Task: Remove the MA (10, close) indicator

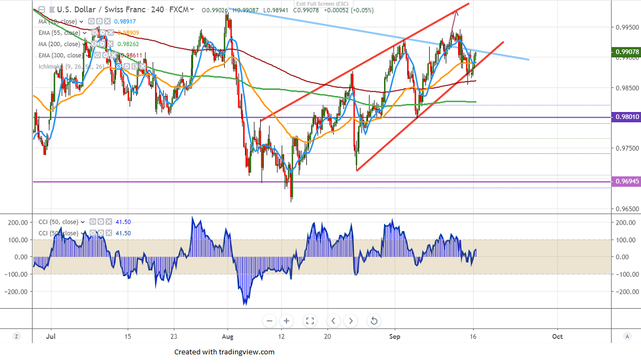Action: coord(107,21)
